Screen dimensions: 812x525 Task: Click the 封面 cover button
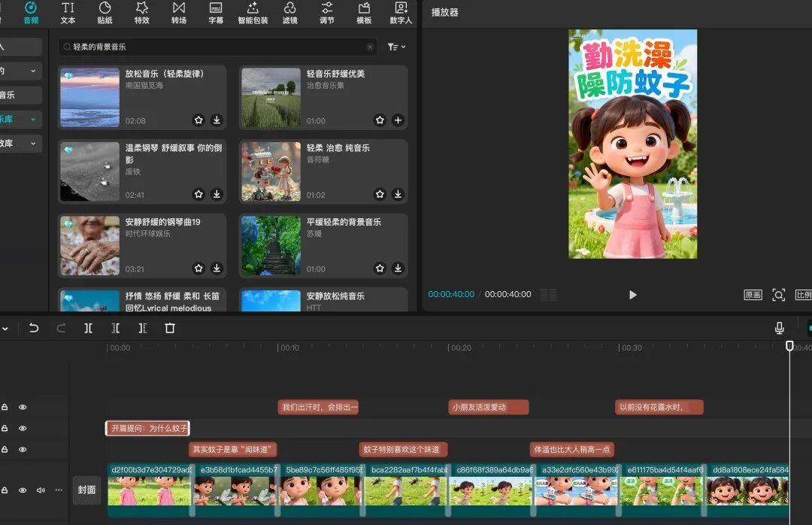point(86,490)
